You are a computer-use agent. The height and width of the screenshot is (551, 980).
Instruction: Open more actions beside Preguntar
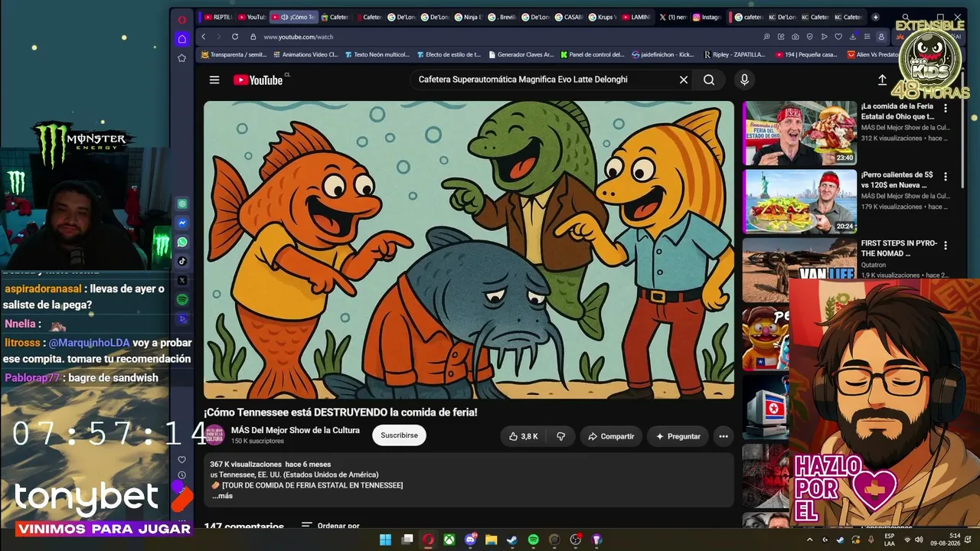click(x=724, y=436)
